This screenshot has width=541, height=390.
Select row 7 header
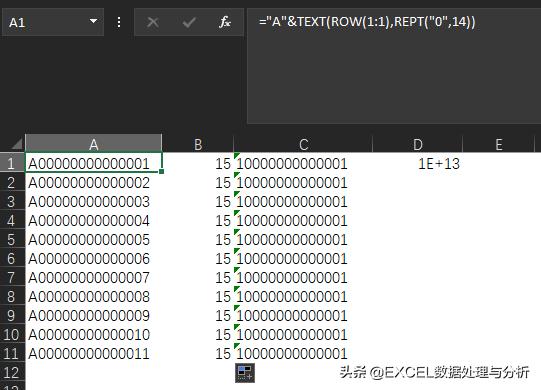[12, 277]
